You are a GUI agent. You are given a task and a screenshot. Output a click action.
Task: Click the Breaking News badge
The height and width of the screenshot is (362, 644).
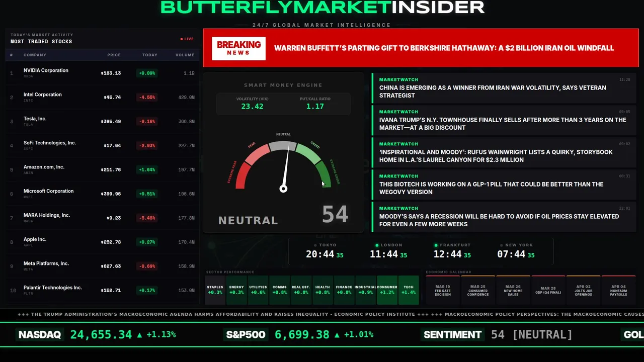[x=238, y=48]
